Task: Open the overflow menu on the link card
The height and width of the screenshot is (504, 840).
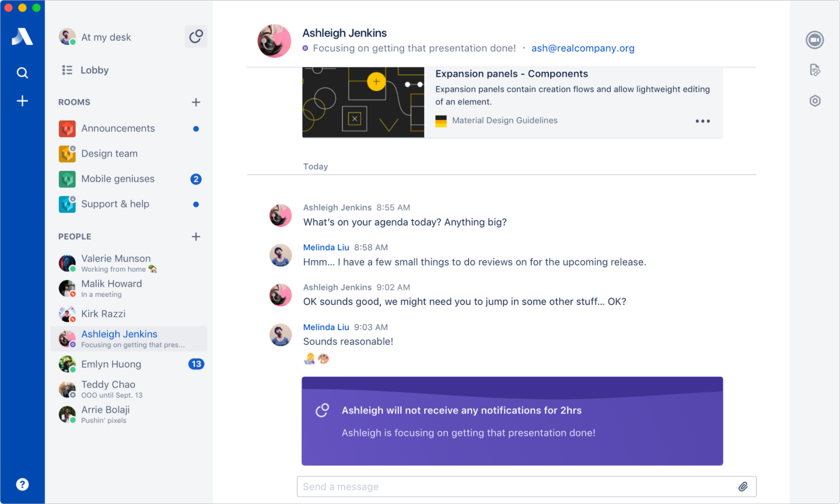Action: pos(702,121)
